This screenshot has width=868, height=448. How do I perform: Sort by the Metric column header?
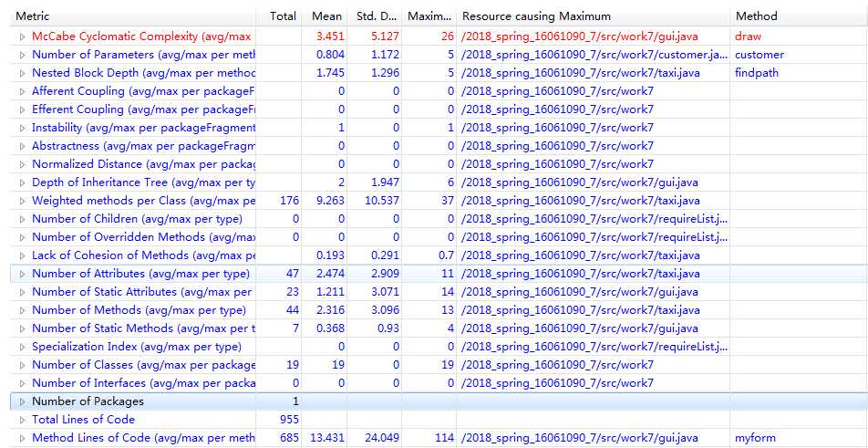(x=133, y=16)
